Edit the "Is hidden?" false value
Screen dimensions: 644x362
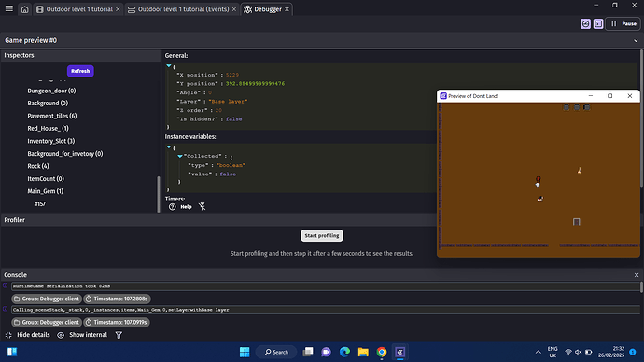coord(233,119)
